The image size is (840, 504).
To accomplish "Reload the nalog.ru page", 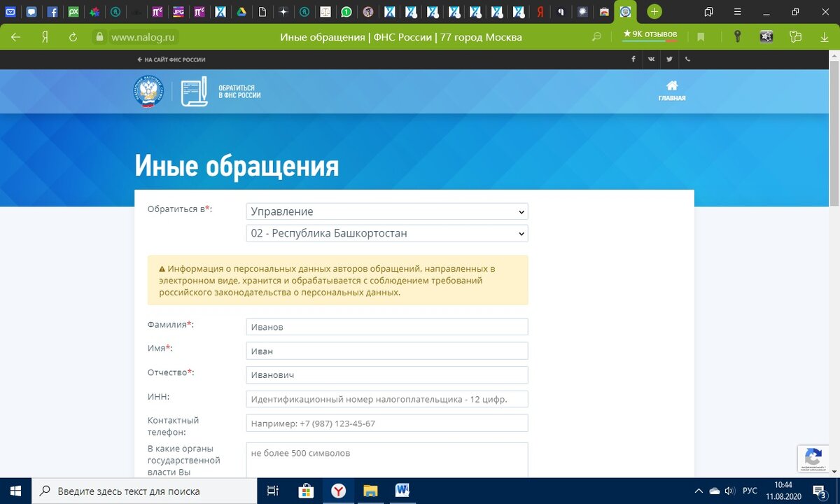I will coord(73,37).
